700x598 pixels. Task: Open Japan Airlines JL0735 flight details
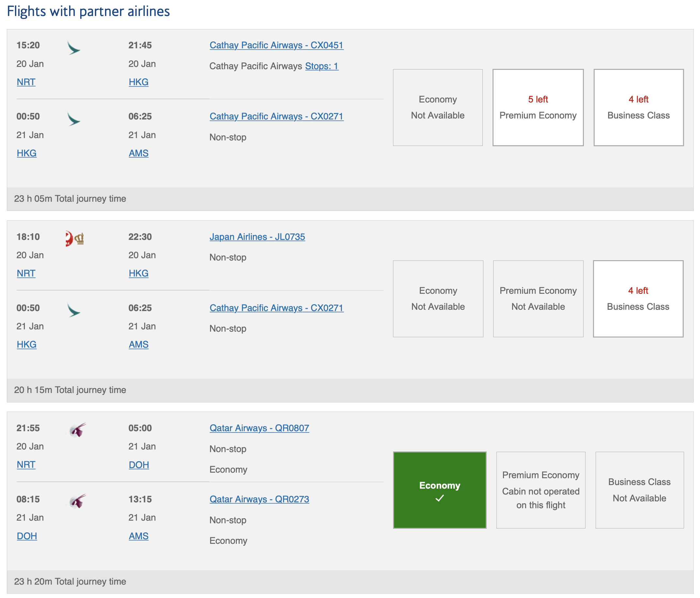[x=257, y=237]
